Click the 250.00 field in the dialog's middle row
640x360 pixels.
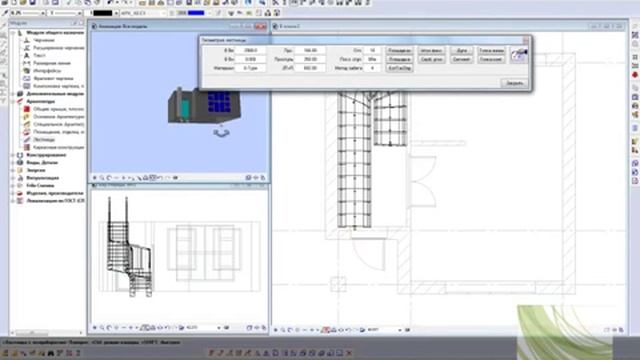(x=310, y=59)
